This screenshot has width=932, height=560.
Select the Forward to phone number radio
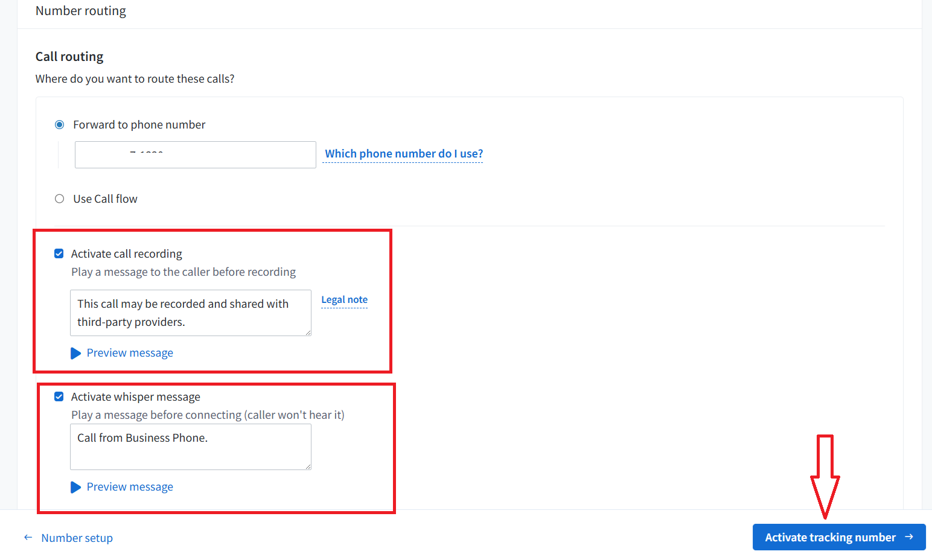coord(59,125)
